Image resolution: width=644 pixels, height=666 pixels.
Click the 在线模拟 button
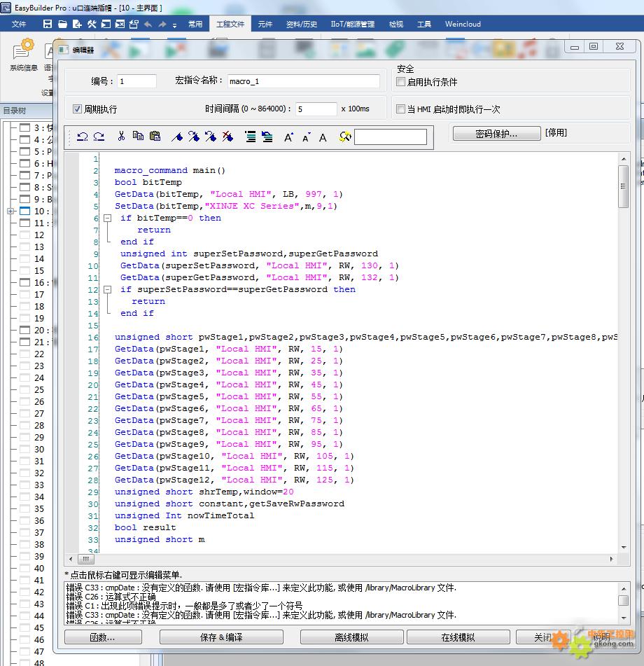pos(458,637)
